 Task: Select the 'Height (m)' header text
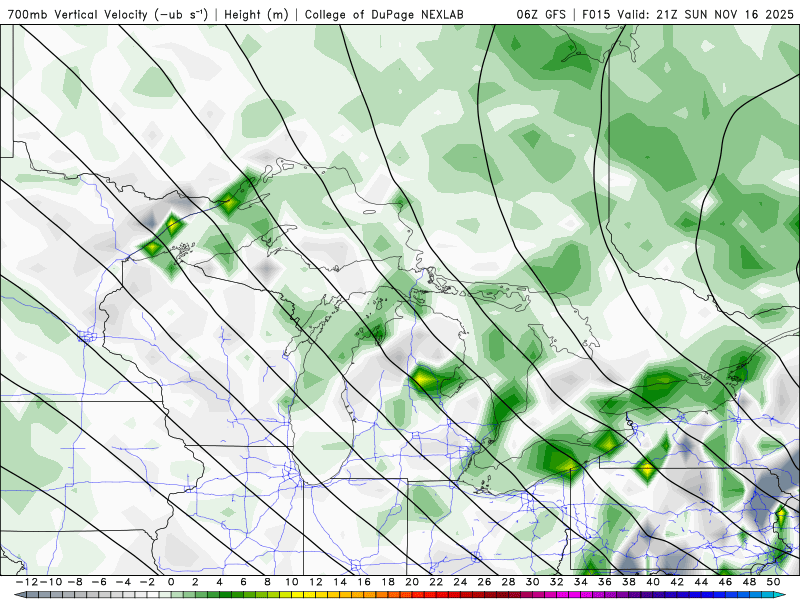coord(256,14)
